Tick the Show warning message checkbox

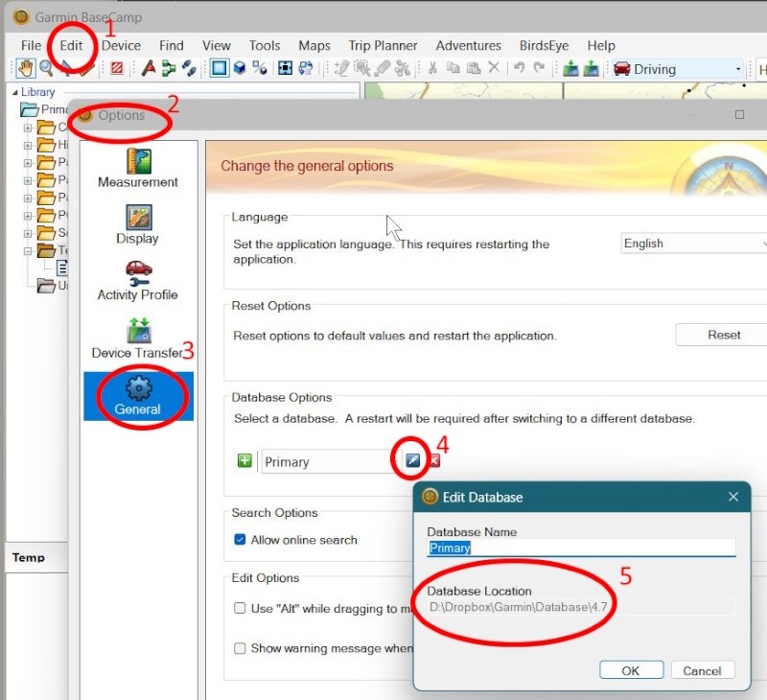point(240,648)
